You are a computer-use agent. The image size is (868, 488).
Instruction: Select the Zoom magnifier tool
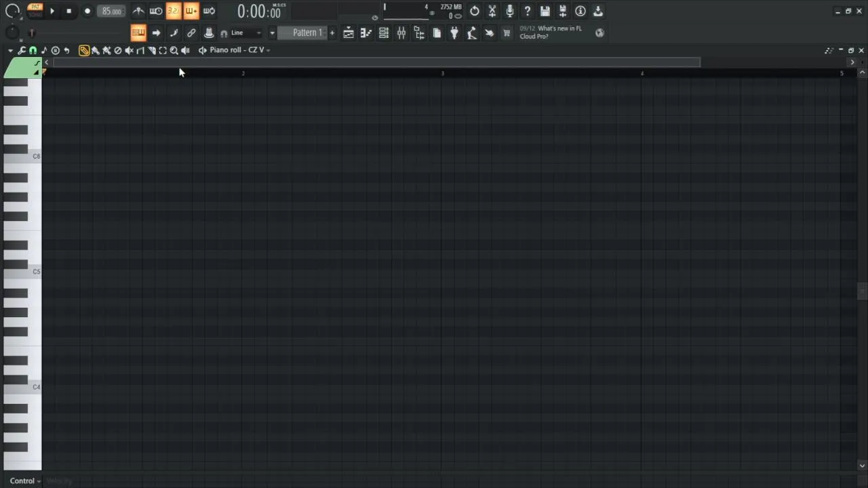174,50
